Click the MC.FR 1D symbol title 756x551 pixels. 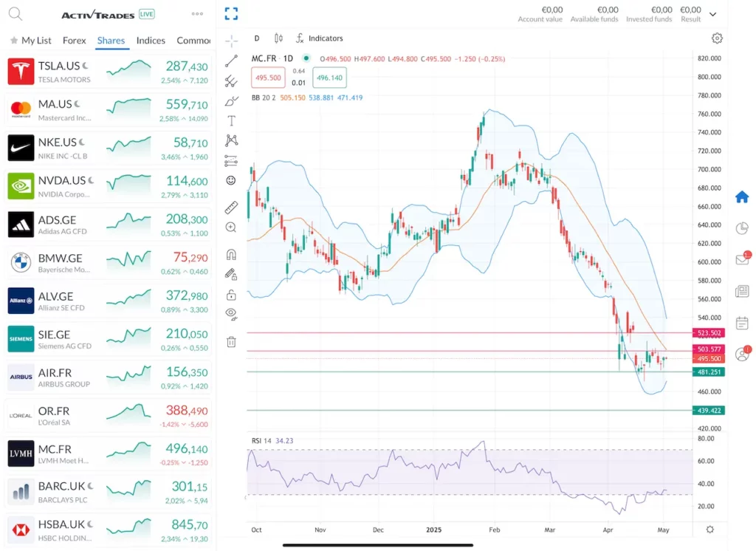click(x=272, y=58)
